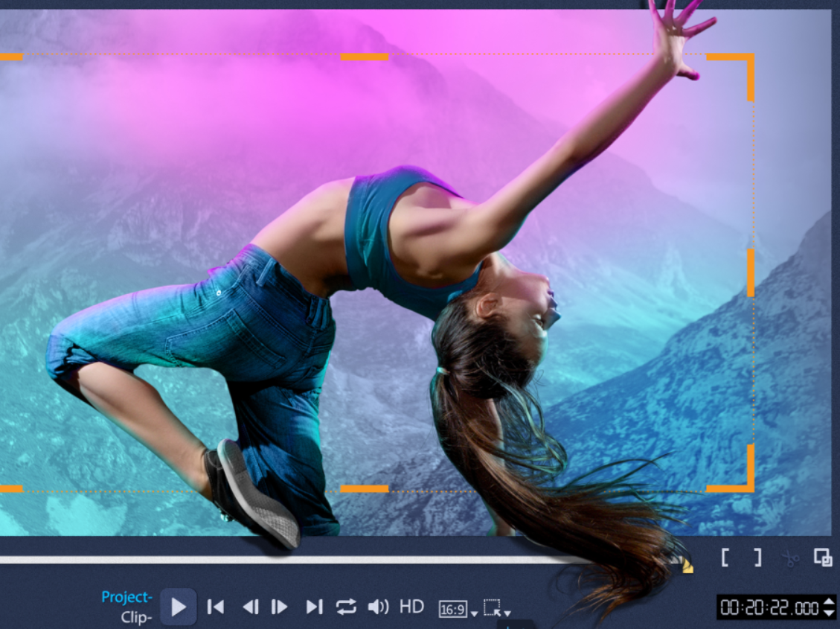
Task: Toggle HD preview mode
Action: click(411, 607)
